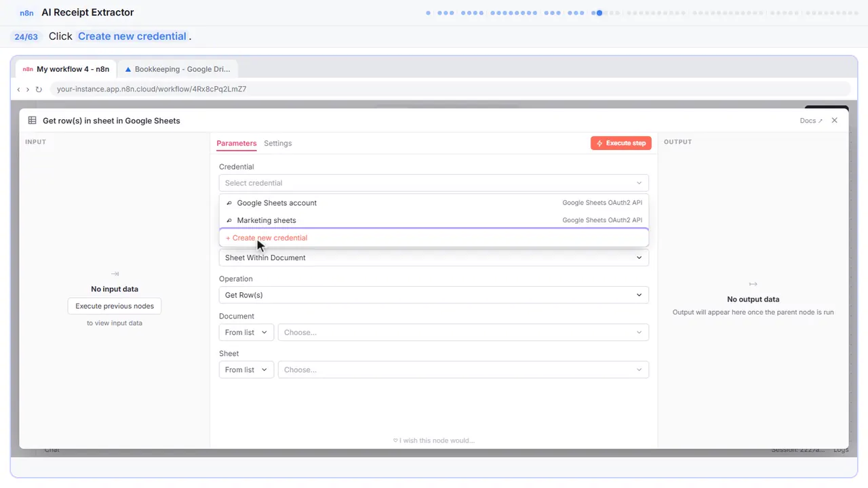
Task: Click the browser back arrow
Action: tap(19, 89)
